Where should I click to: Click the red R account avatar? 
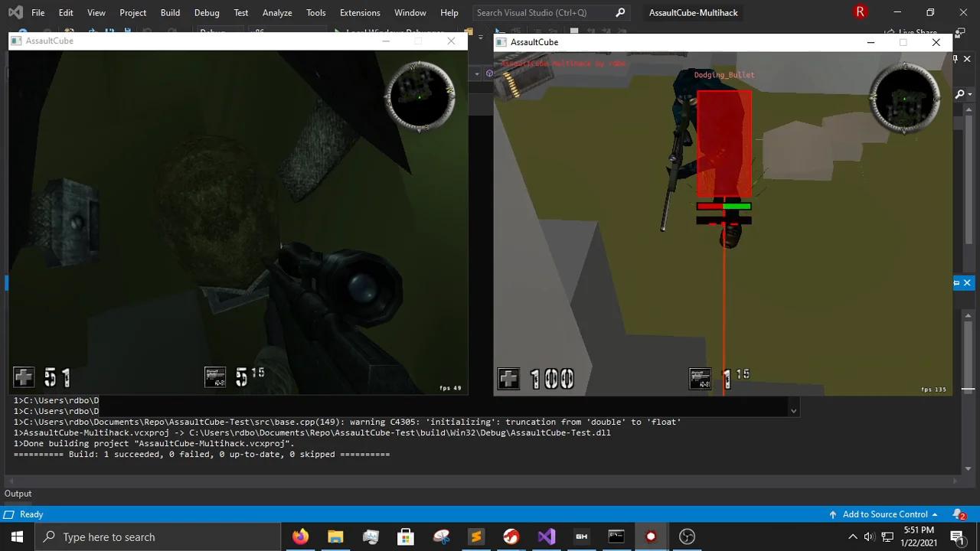point(860,12)
